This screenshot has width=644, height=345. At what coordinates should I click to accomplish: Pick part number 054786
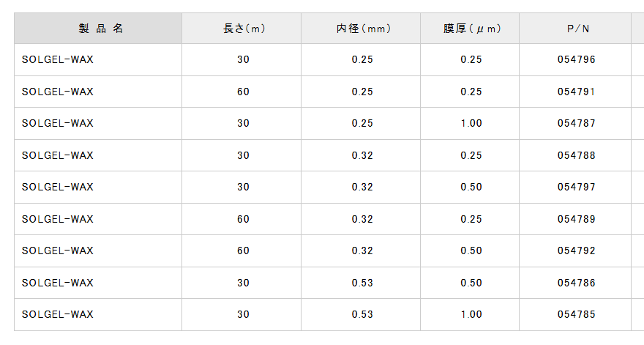[x=577, y=283]
